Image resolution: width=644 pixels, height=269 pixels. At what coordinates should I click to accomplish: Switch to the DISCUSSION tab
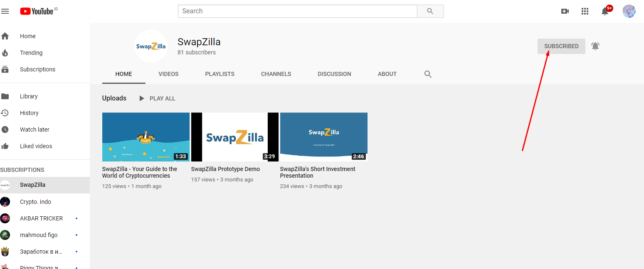pyautogui.click(x=334, y=74)
